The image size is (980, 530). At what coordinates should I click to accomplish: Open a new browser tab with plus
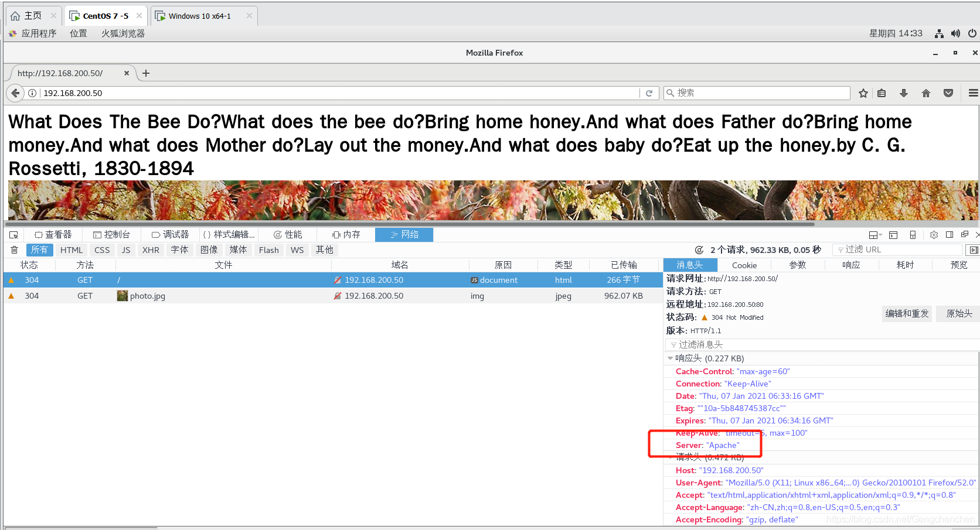tap(146, 73)
